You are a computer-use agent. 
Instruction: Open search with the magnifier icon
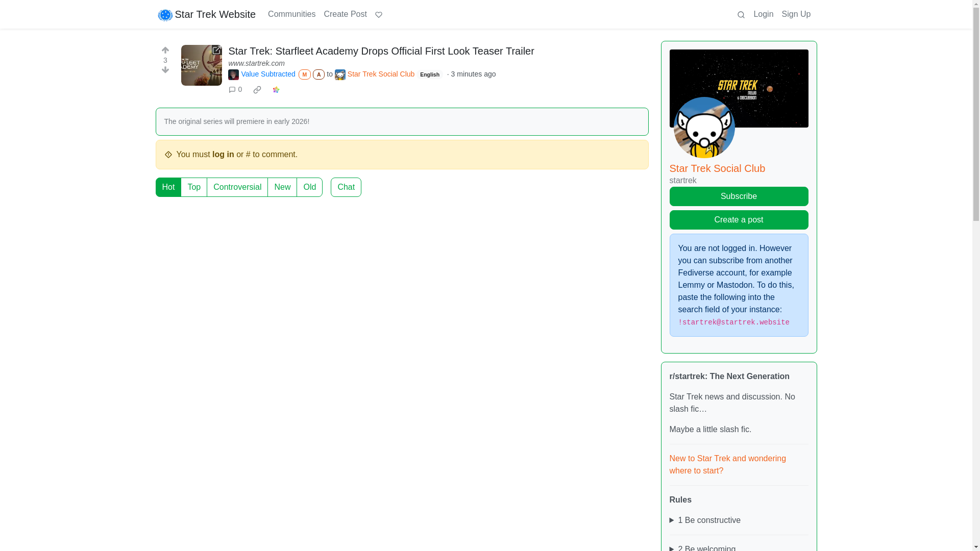click(741, 15)
